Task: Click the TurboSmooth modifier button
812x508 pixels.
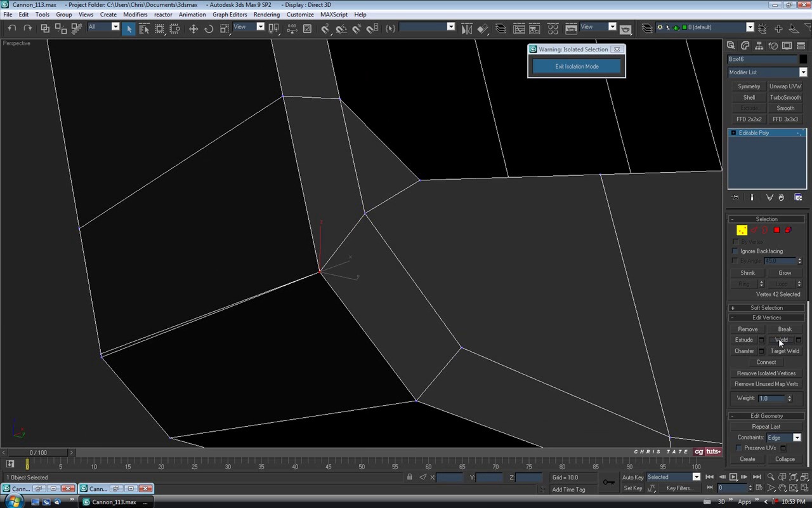Action: (785, 98)
